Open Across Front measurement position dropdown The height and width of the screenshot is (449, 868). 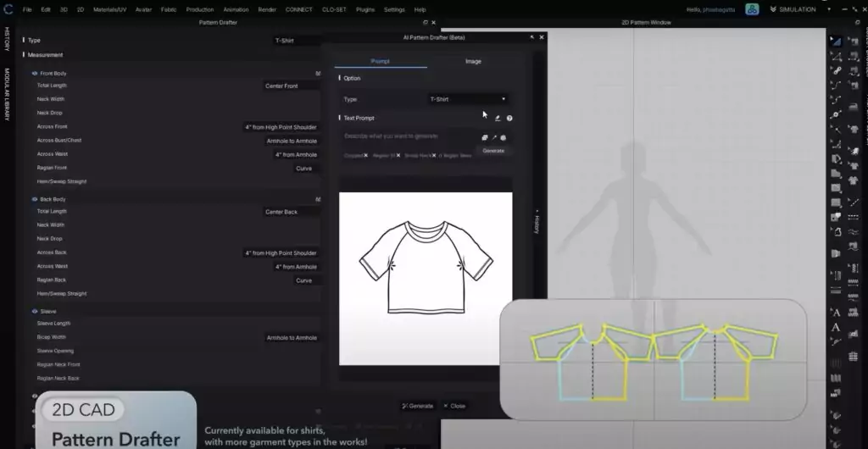click(x=281, y=127)
